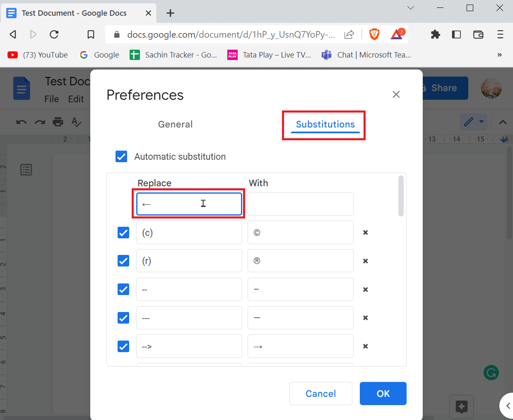Click the Redo icon in the toolbar
513x420 pixels.
(39, 122)
